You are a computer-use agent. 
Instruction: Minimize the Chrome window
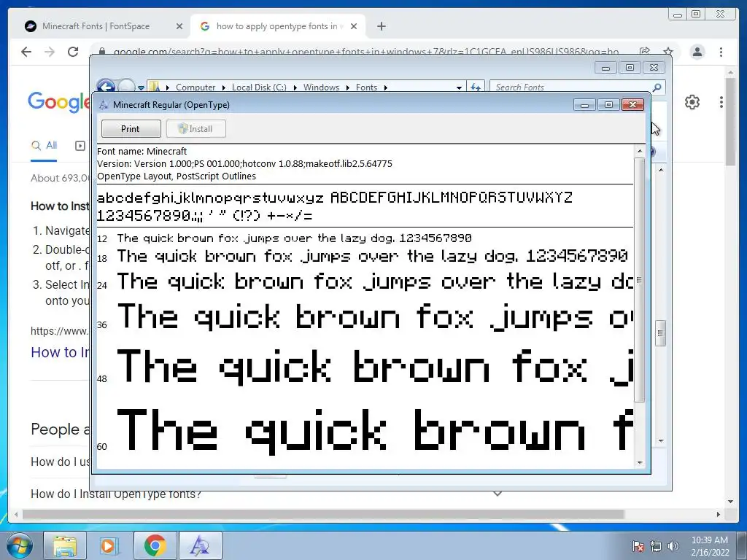pyautogui.click(x=677, y=15)
